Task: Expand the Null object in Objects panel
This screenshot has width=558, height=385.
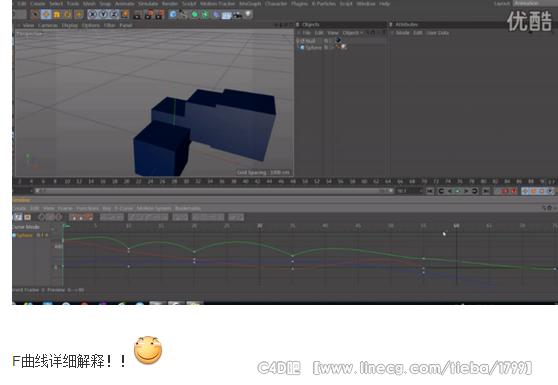Action: point(299,41)
